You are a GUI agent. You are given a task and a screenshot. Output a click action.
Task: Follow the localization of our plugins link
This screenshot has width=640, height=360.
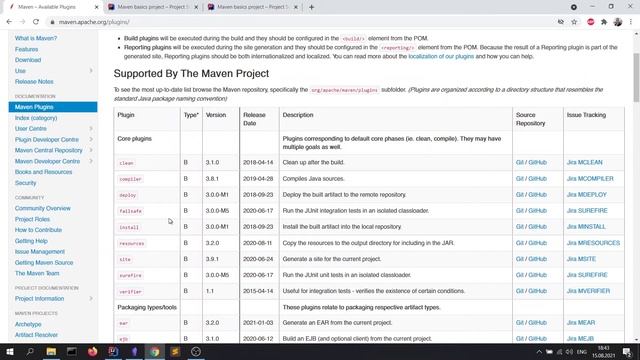441,56
